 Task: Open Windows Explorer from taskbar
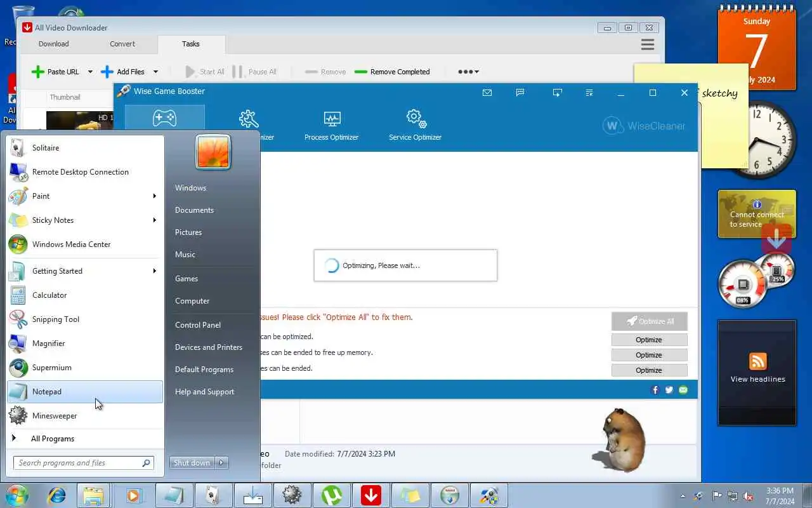click(x=94, y=495)
